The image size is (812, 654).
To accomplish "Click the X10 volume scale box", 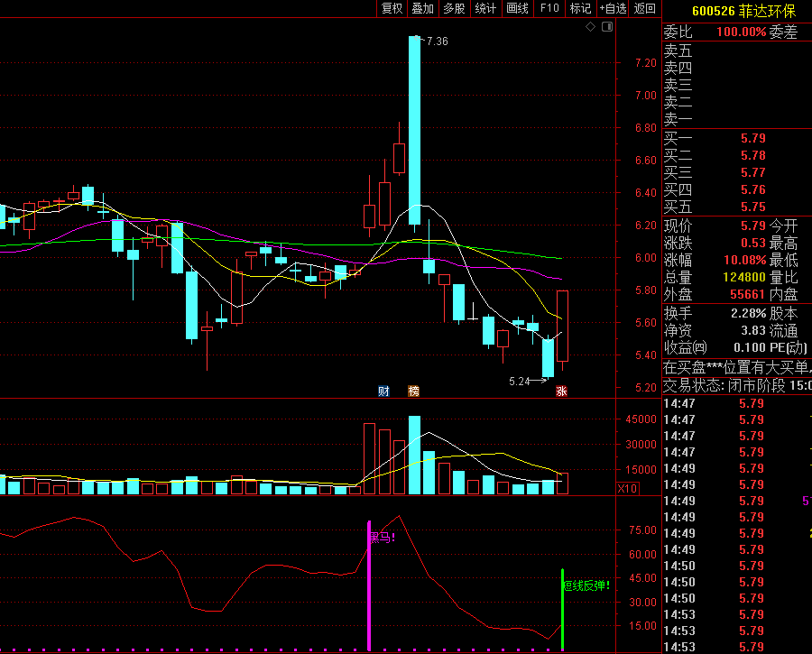I will tap(628, 488).
